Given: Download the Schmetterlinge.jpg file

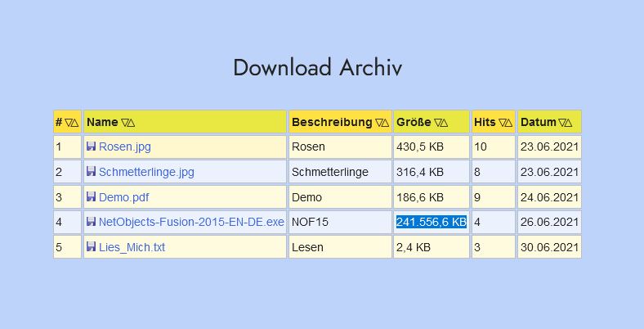Looking at the screenshot, I should pyautogui.click(x=146, y=173).
